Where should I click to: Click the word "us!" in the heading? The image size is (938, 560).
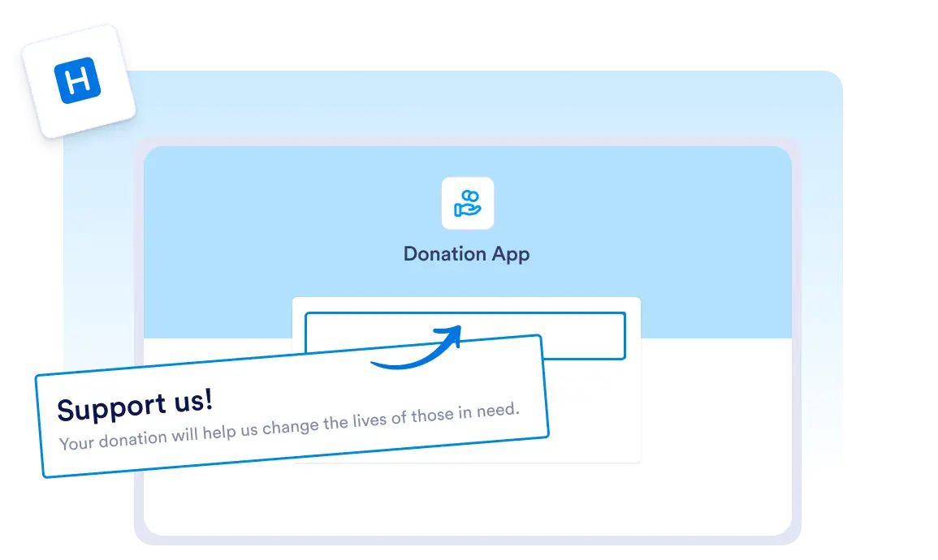(193, 402)
